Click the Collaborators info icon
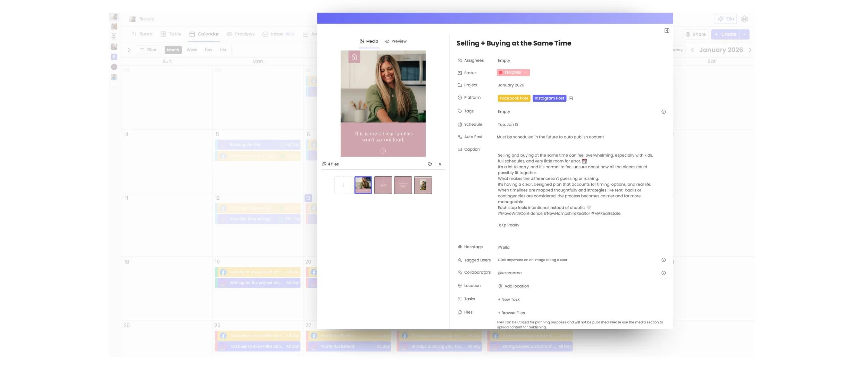This screenshot has width=868, height=375. [663, 273]
